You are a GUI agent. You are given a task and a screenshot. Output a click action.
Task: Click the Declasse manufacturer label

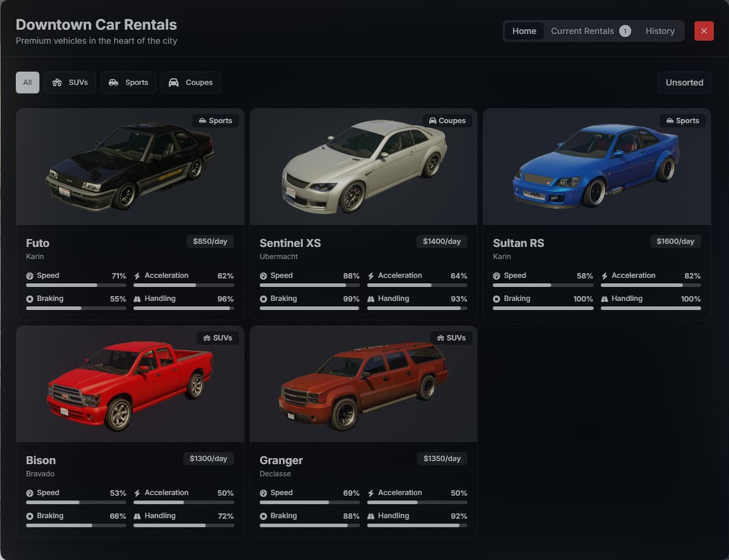[x=275, y=474]
